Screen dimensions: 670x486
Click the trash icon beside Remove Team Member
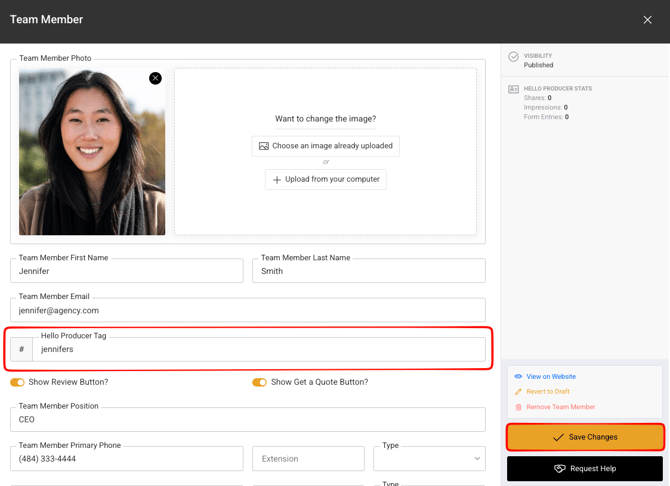[518, 407]
